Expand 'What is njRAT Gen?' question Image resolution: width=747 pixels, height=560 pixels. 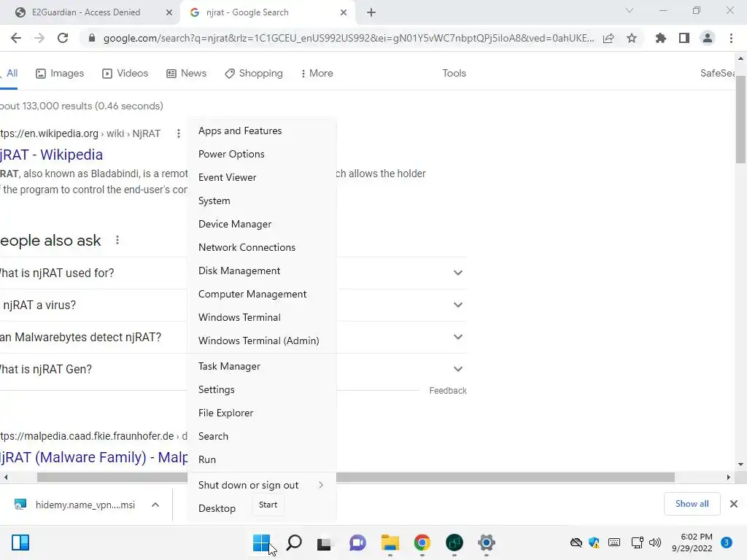(458, 369)
